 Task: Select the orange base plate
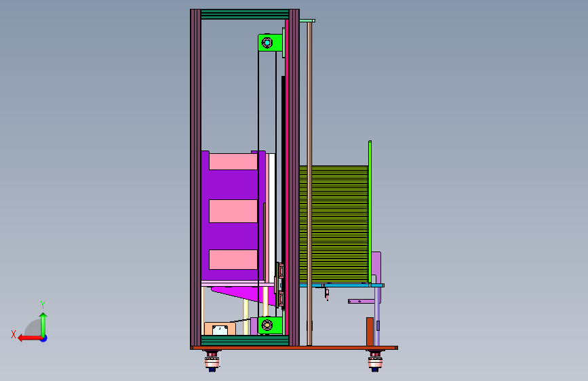tap(294, 348)
